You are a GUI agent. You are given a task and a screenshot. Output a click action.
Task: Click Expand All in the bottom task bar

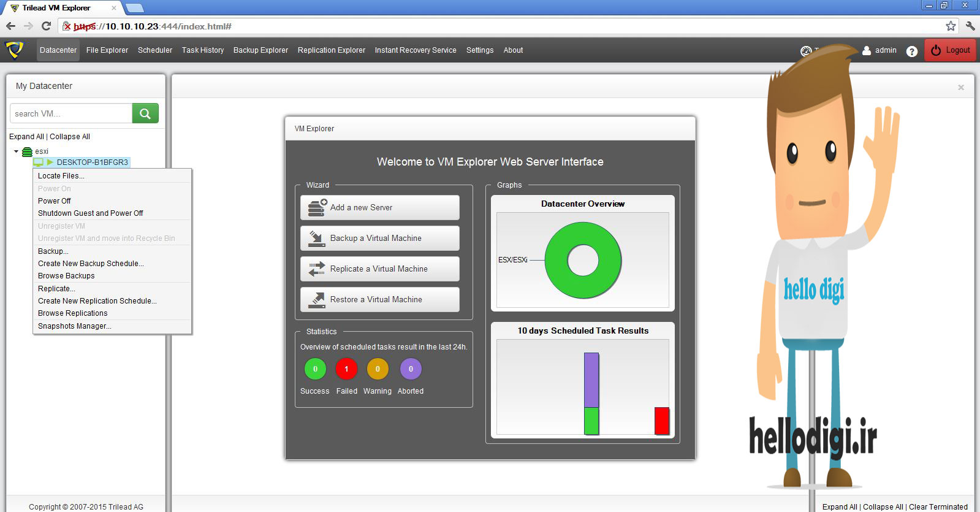tap(840, 507)
